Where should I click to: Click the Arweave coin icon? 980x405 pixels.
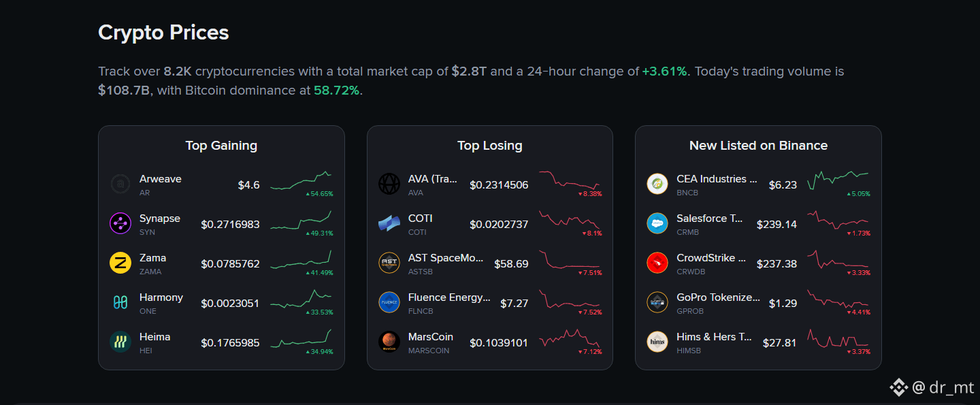[x=120, y=184]
